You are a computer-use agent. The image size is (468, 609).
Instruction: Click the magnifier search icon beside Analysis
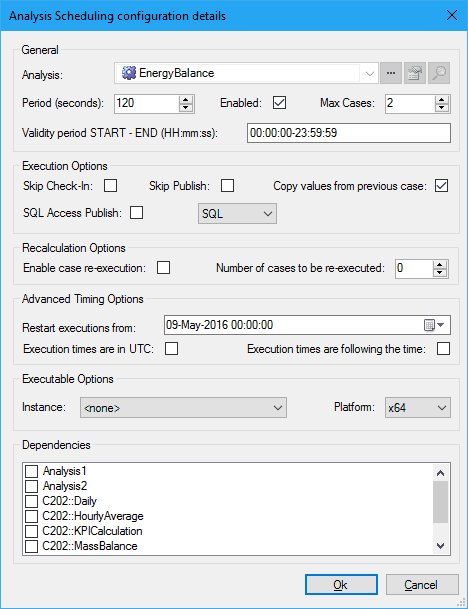click(x=439, y=73)
